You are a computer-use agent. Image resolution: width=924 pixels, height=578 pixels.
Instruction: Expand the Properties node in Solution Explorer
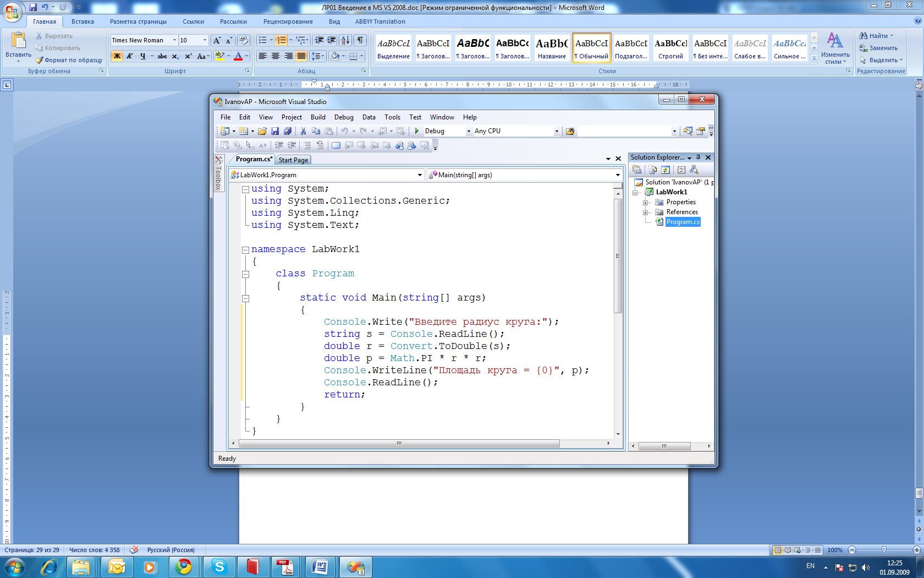[x=646, y=203]
